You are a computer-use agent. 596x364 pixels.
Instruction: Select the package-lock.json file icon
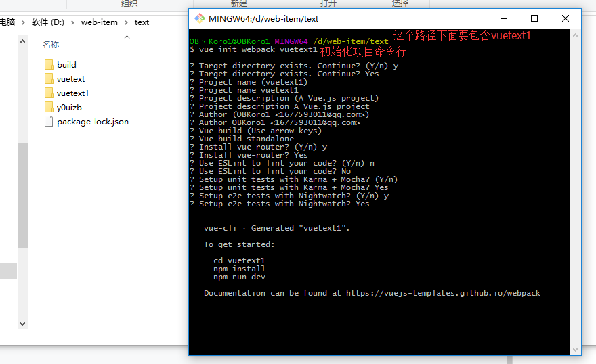(x=49, y=122)
